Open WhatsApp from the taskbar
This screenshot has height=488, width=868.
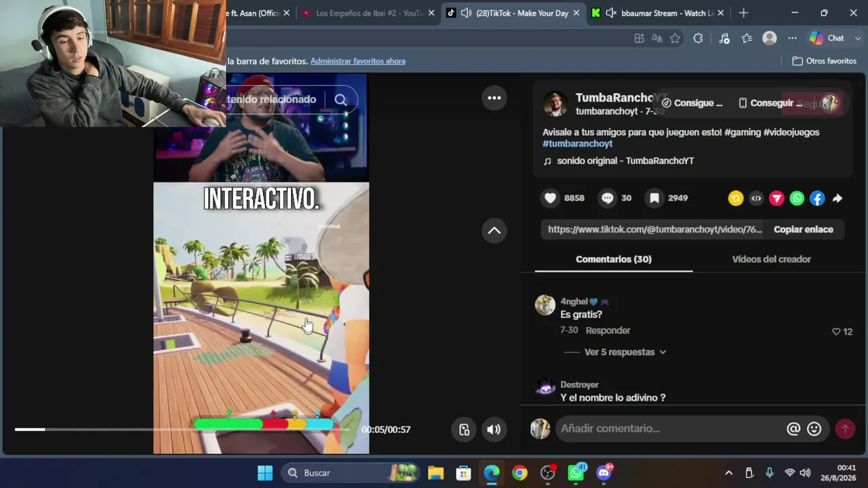576,473
